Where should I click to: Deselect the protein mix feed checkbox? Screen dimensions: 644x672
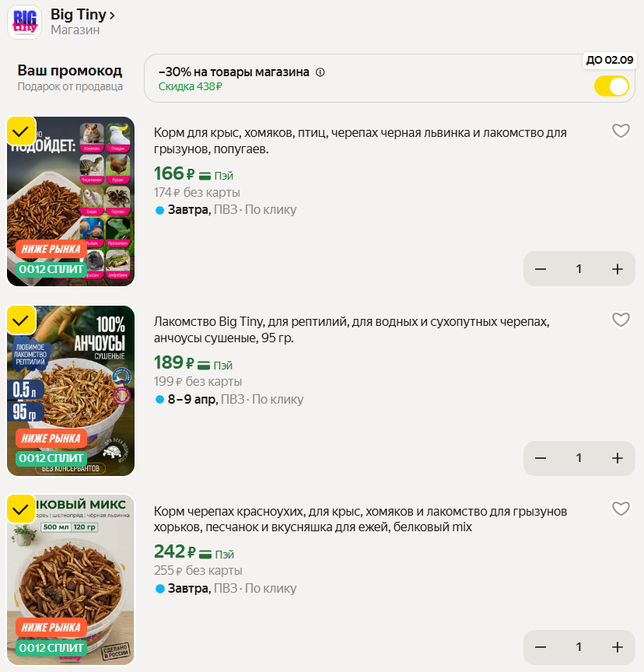coord(21,508)
